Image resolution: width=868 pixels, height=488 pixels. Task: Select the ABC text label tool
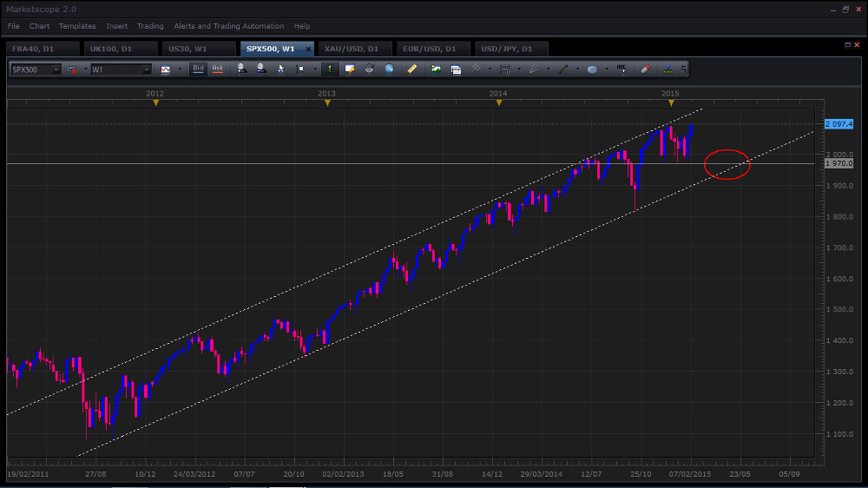click(x=621, y=69)
